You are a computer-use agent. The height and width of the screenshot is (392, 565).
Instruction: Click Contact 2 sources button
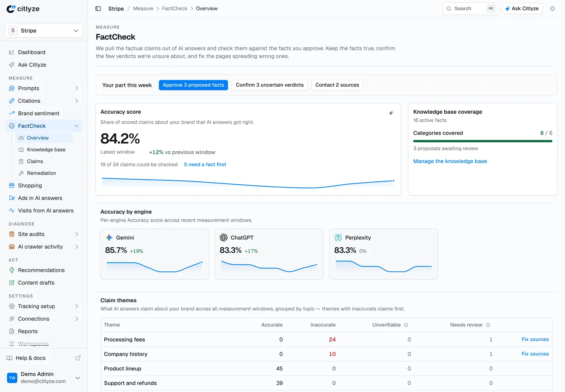337,85
